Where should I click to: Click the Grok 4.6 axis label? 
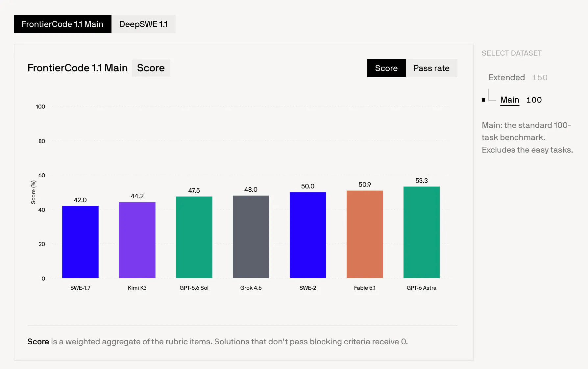tap(251, 288)
